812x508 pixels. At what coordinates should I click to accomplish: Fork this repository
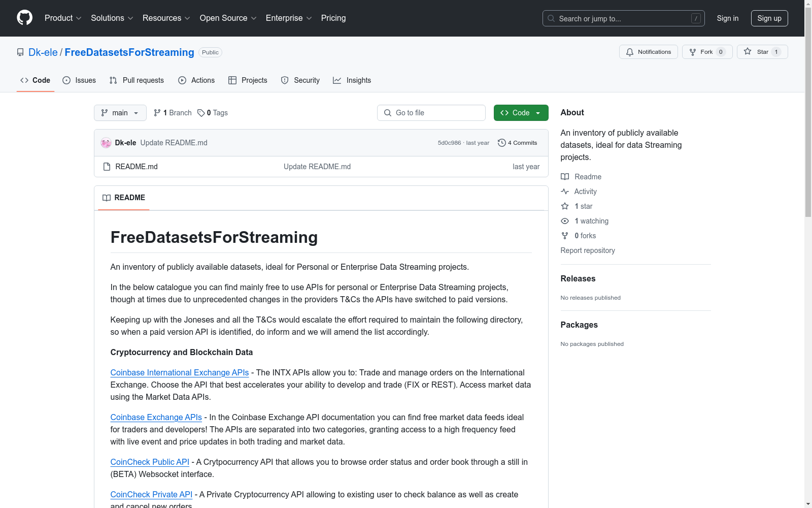click(x=707, y=52)
